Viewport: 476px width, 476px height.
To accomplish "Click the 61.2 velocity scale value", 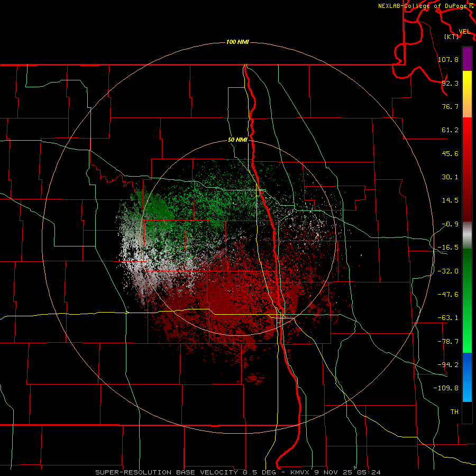I will click(450, 130).
